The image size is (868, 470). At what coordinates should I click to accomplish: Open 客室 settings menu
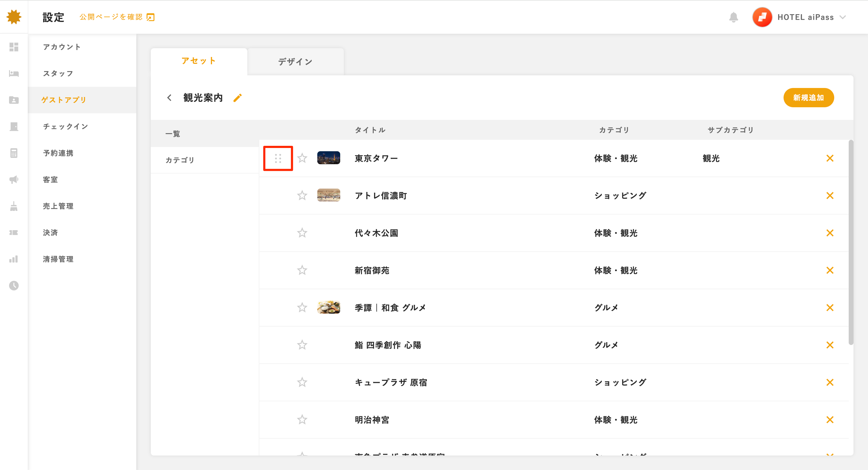[x=82, y=180]
